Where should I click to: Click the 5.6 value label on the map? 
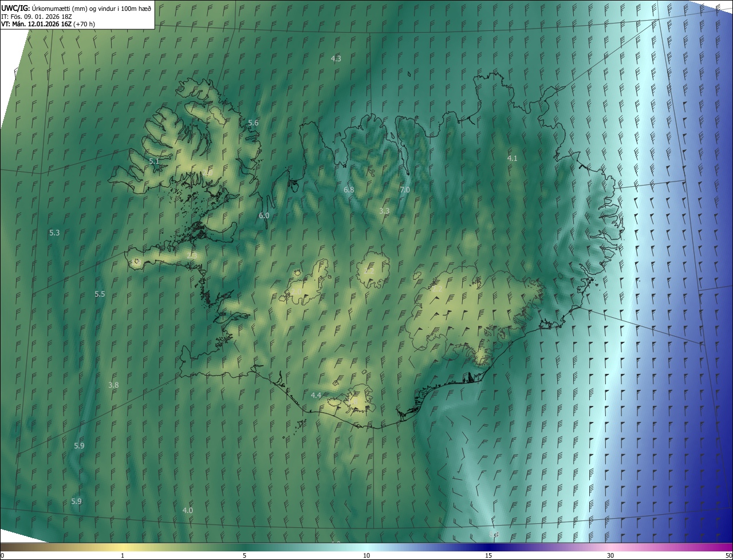(x=253, y=123)
